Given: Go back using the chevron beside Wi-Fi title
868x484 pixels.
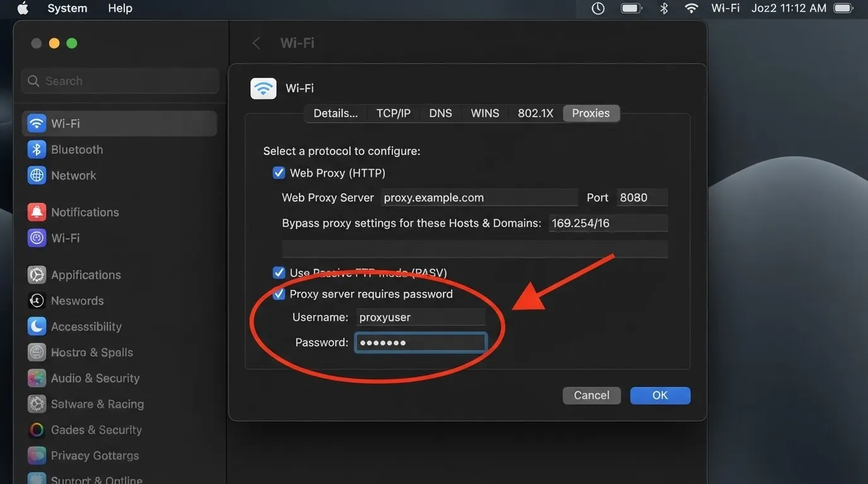Looking at the screenshot, I should point(256,43).
